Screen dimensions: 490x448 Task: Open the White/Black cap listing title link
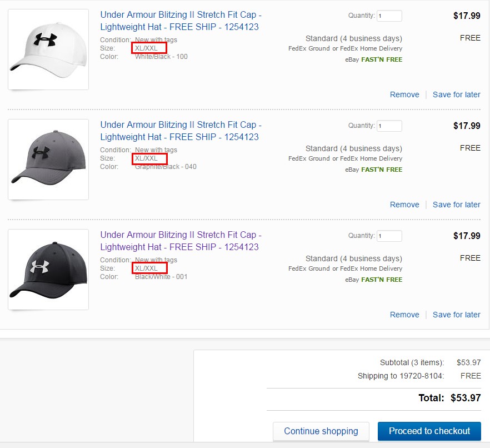coord(181,21)
